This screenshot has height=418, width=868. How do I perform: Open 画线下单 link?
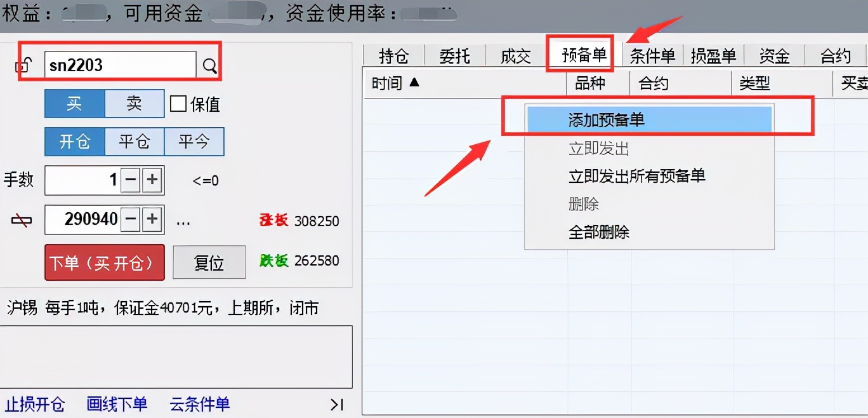[117, 405]
